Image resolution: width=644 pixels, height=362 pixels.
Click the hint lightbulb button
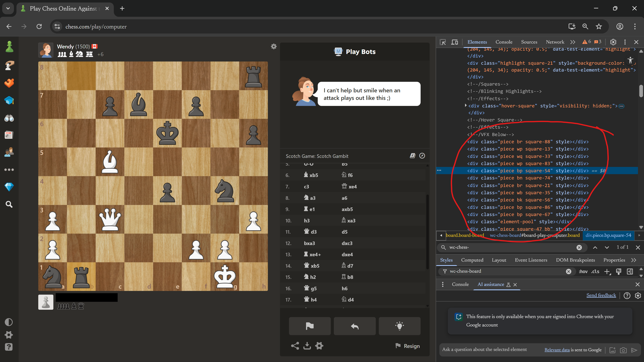coord(399,326)
